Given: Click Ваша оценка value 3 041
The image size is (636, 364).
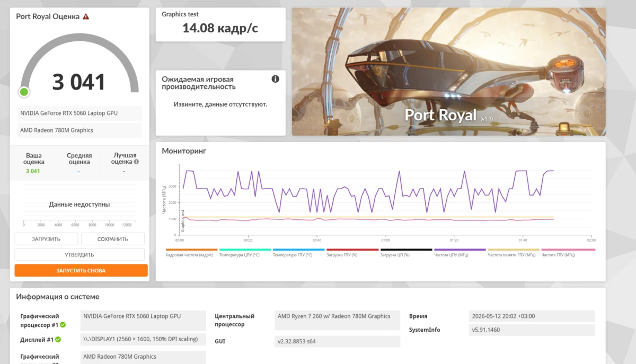Looking at the screenshot, I should click(x=33, y=171).
